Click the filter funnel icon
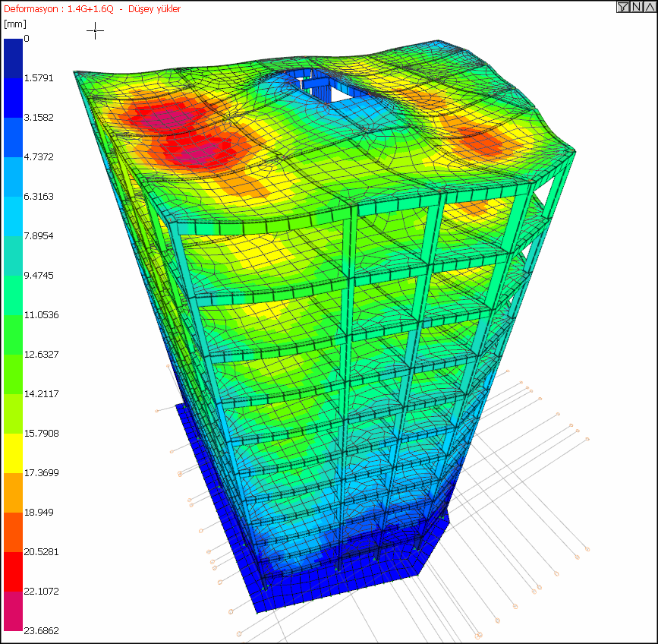The width and height of the screenshot is (658, 644). tap(622, 8)
